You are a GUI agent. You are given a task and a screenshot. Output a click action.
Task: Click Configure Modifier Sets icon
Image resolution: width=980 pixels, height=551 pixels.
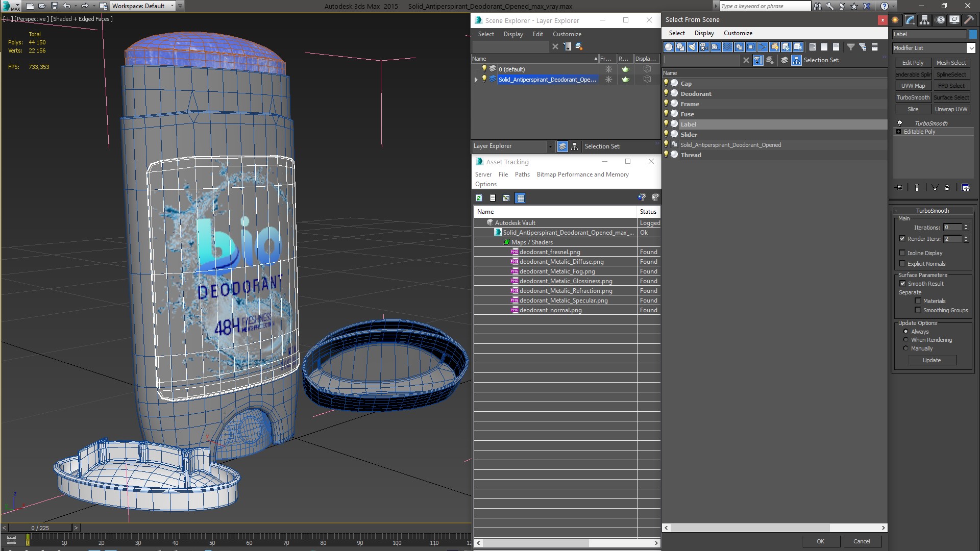pyautogui.click(x=965, y=188)
